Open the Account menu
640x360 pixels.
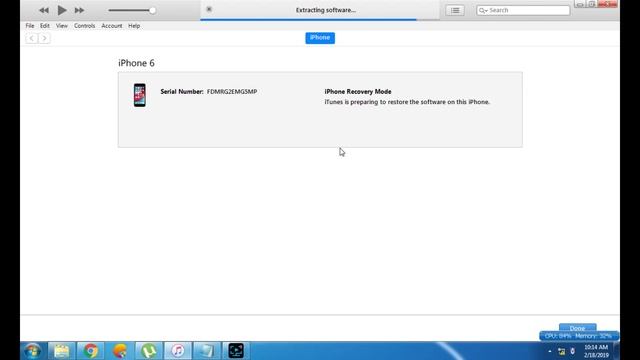pyautogui.click(x=111, y=26)
